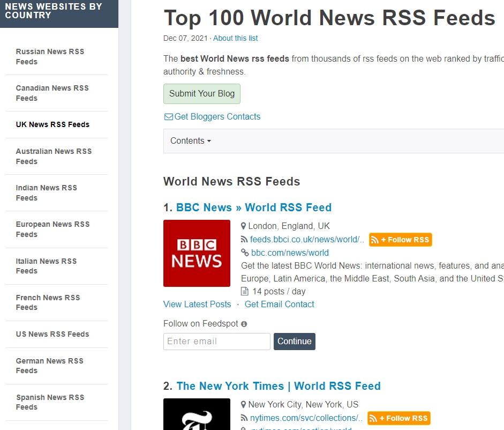Open European News RSS Feeds in sidebar
Viewport: 504px width, 430px height.
coord(52,229)
